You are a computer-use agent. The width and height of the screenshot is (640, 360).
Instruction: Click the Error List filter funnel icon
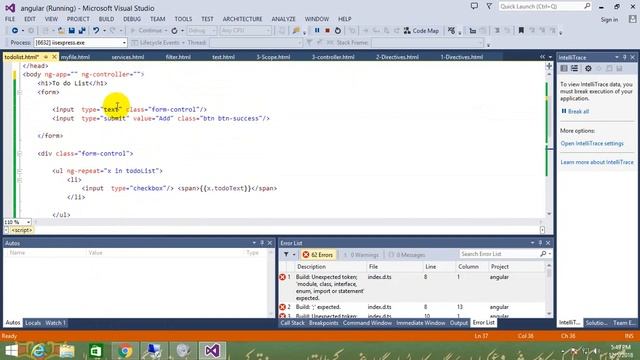pyautogui.click(x=286, y=254)
